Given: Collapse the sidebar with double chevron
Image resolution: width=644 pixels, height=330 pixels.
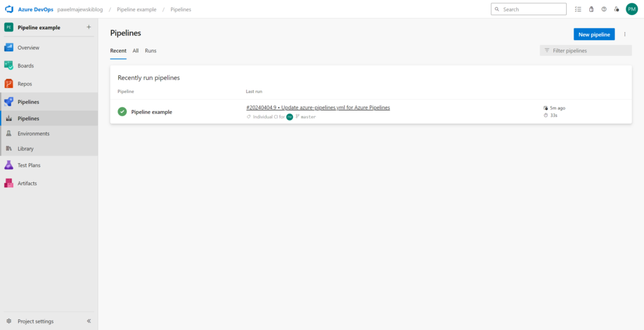Looking at the screenshot, I should (89, 321).
